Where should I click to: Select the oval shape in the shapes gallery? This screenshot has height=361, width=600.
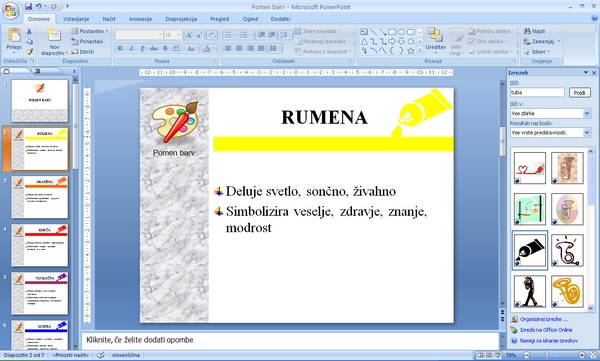pos(401,32)
